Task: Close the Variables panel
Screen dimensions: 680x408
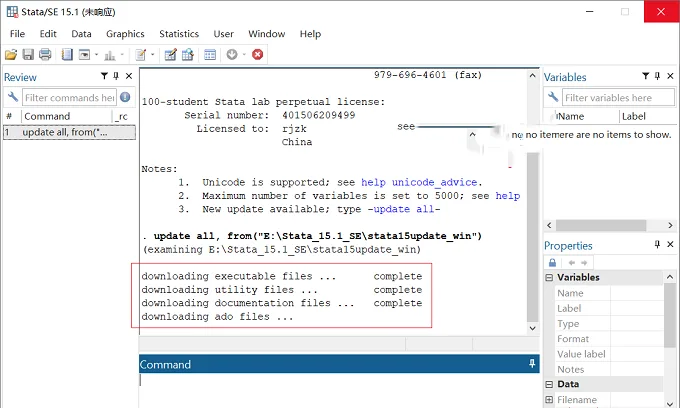Action: tap(670, 76)
